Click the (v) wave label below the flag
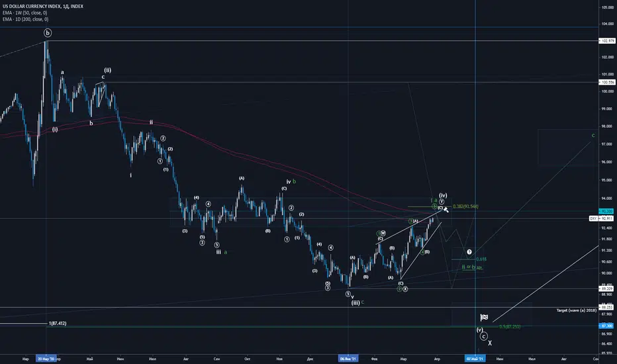The height and width of the screenshot is (364, 617). pos(480,330)
